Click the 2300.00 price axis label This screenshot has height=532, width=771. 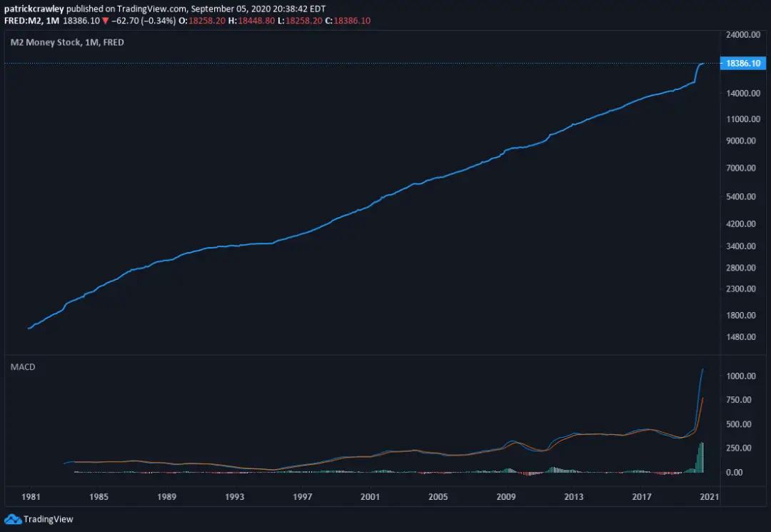tap(741, 289)
